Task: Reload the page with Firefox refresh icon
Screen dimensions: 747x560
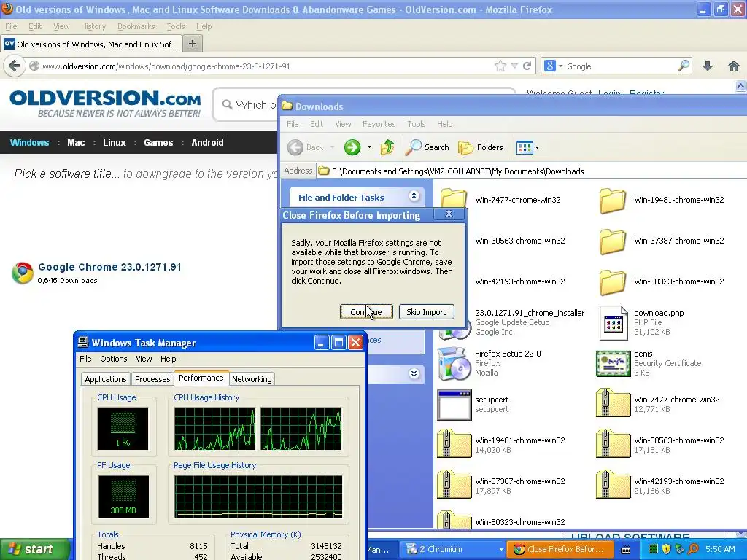Action: (x=527, y=66)
